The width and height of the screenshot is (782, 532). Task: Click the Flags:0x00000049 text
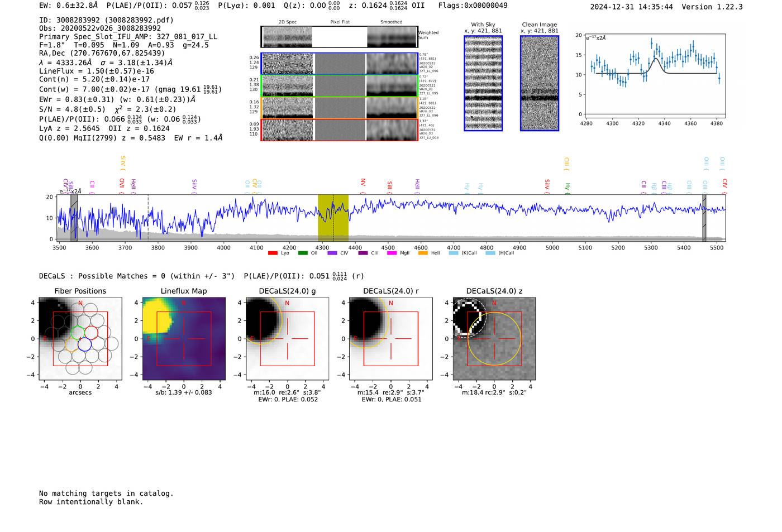pos(473,6)
